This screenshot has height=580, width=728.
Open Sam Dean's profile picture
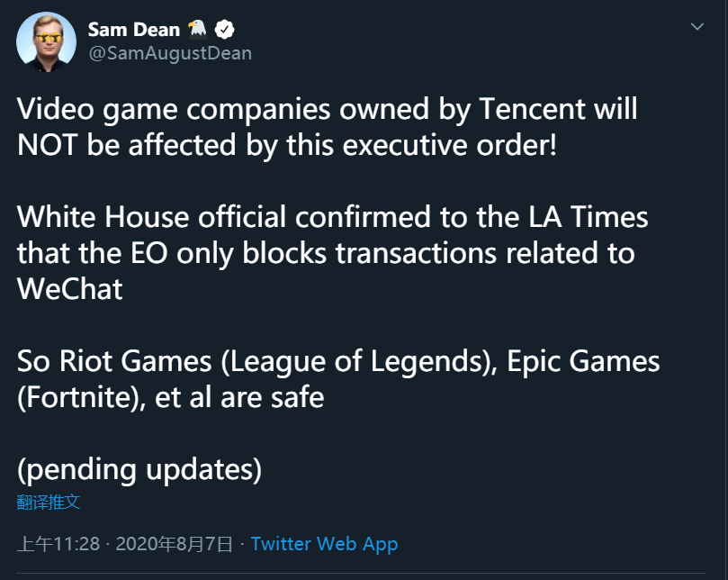click(x=47, y=41)
